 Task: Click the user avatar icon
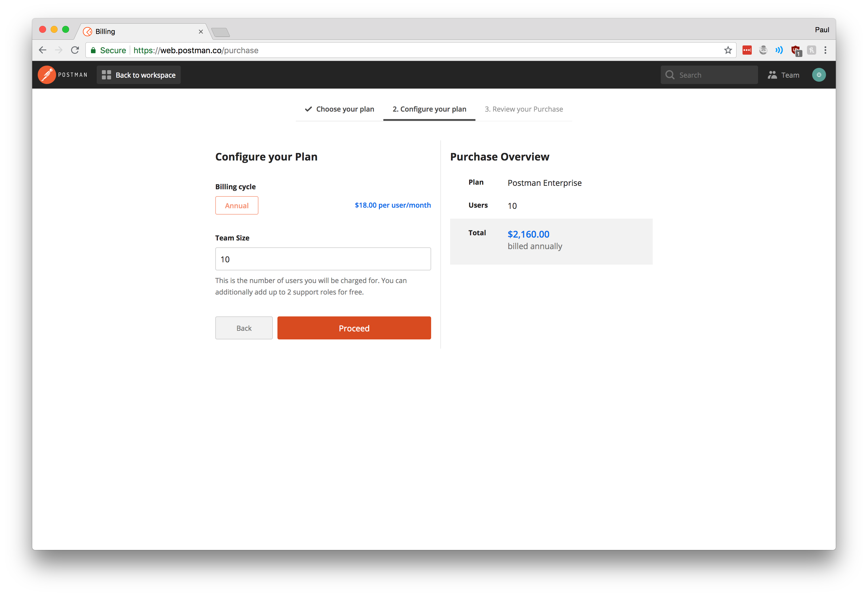pyautogui.click(x=819, y=75)
